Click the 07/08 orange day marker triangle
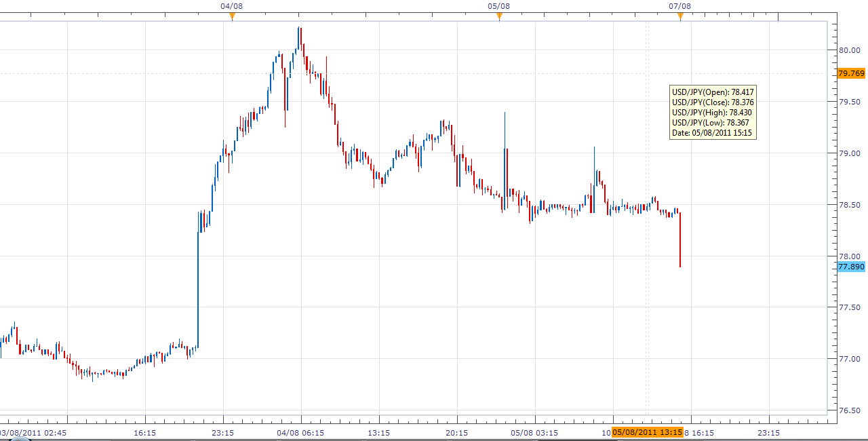Viewport: 868px width, 441px height. [x=680, y=17]
